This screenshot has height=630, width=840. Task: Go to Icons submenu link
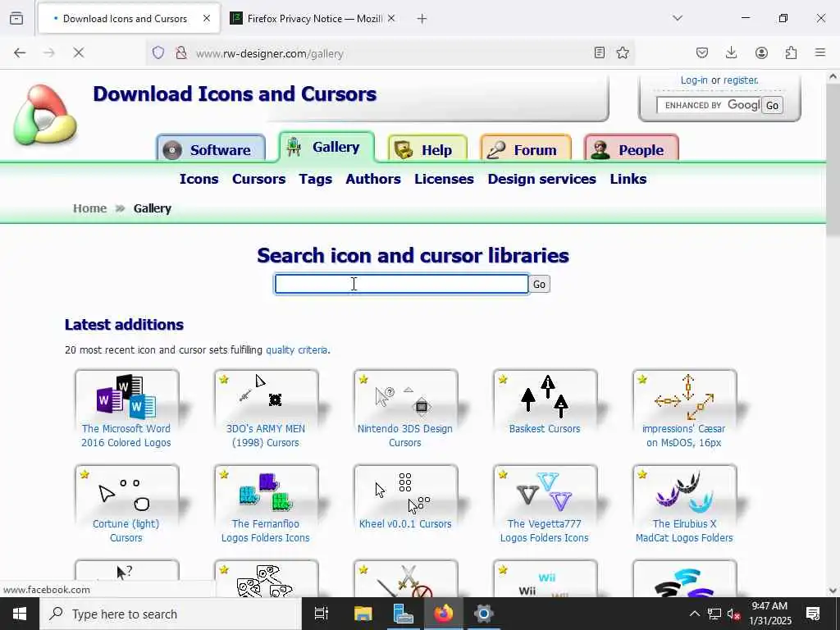199,179
